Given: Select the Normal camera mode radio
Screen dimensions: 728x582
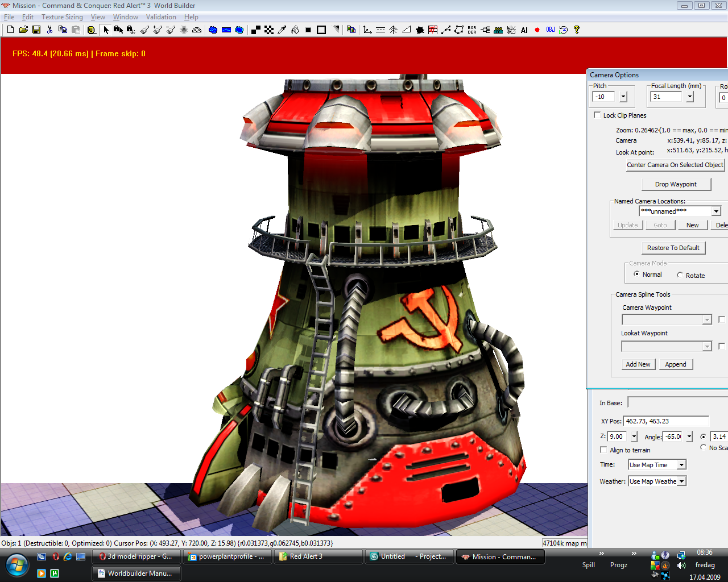Looking at the screenshot, I should 636,274.
